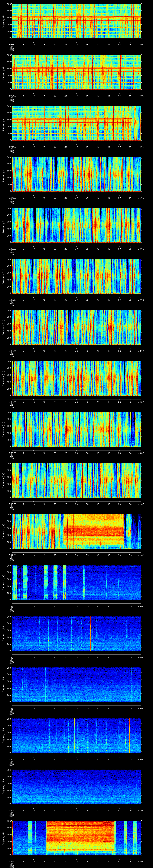Image resolution: width=153 pixels, height=868 pixels.
Task: Select the '43:00' end time label
Action: click(141, 606)
